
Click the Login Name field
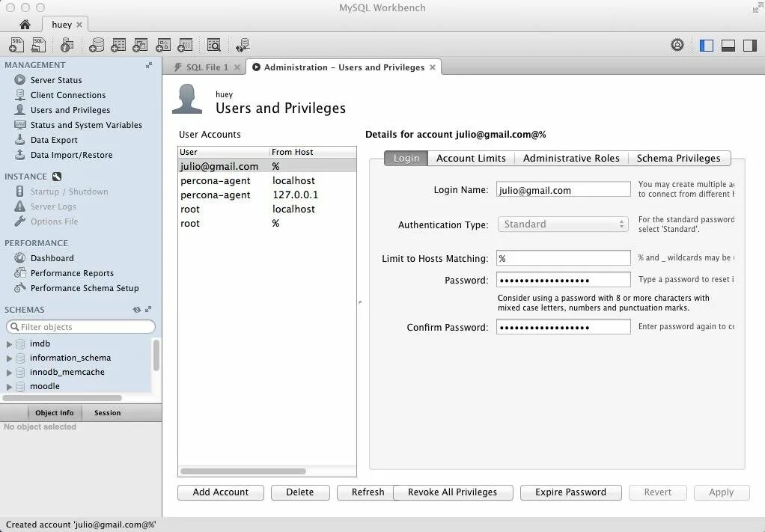coord(564,190)
